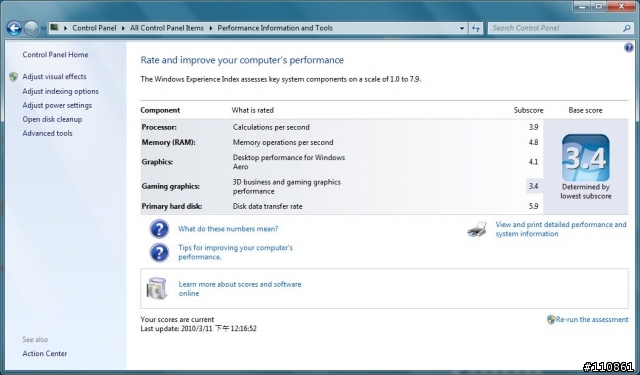Screen dimensions: 640x375
Task: Click question icon beside What do these numbers mean
Action: click(x=159, y=229)
